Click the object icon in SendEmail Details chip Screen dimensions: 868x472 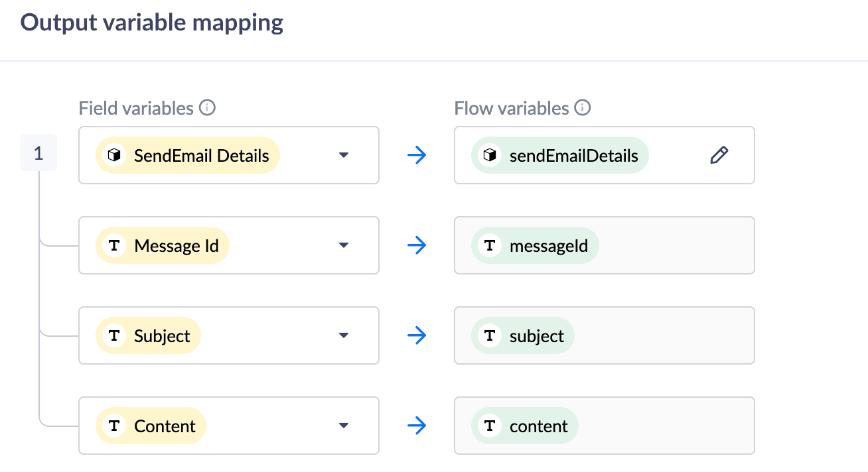114,155
